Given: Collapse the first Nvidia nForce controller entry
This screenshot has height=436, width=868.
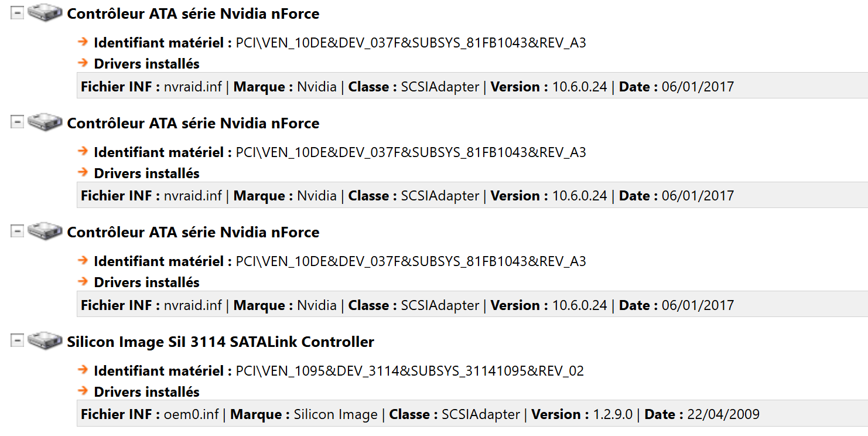Looking at the screenshot, I should click(18, 13).
